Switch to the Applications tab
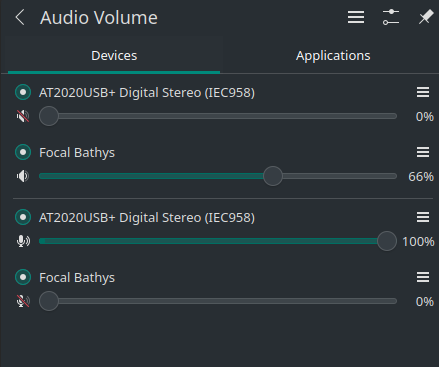439x367 pixels. click(333, 56)
